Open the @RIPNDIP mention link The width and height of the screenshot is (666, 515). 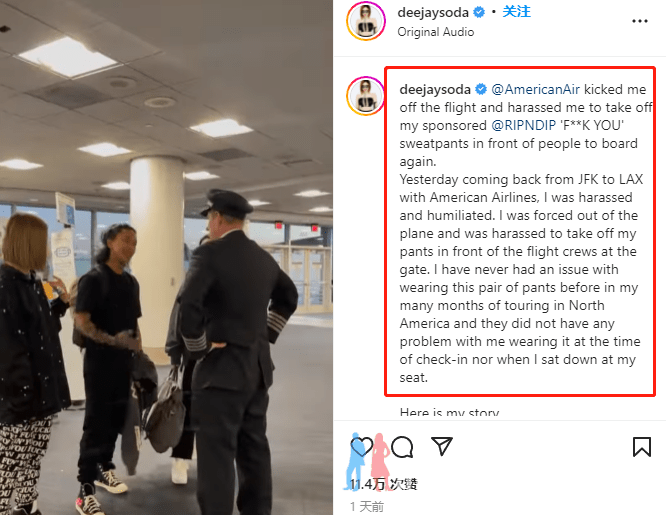[523, 125]
